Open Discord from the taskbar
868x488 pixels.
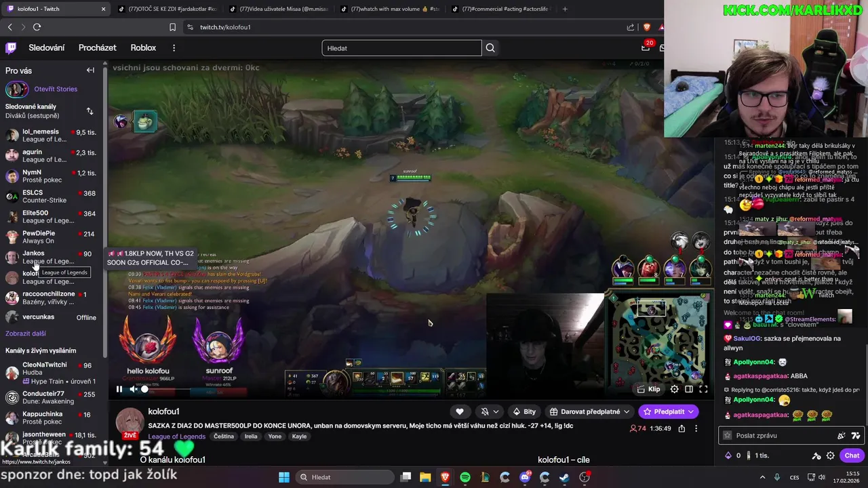point(525,477)
